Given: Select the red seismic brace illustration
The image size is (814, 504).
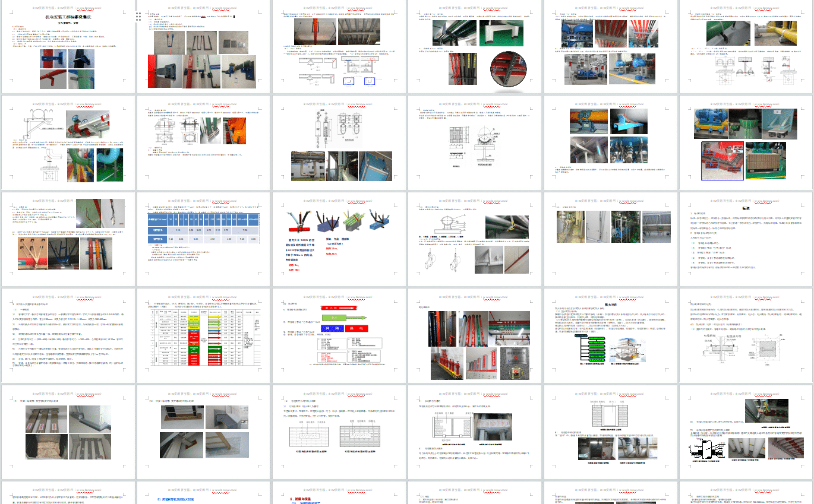Looking at the screenshot, I should pyautogui.click(x=298, y=221).
